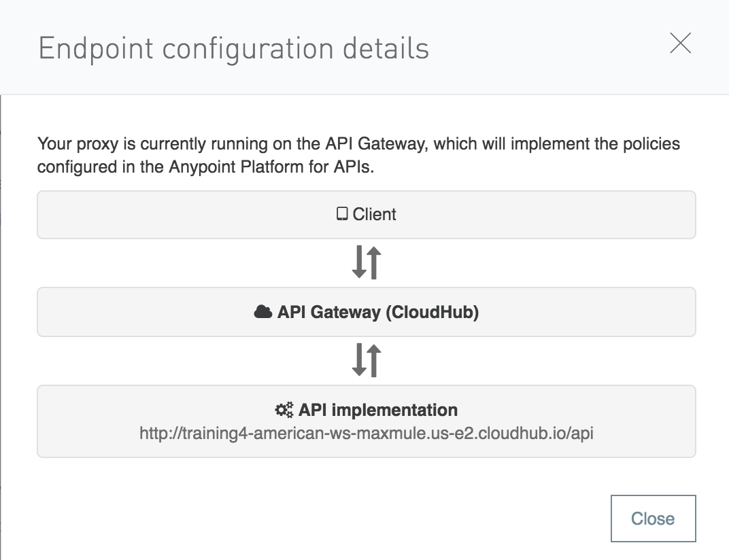Select the Client label text
729x560 pixels.
coord(374,214)
